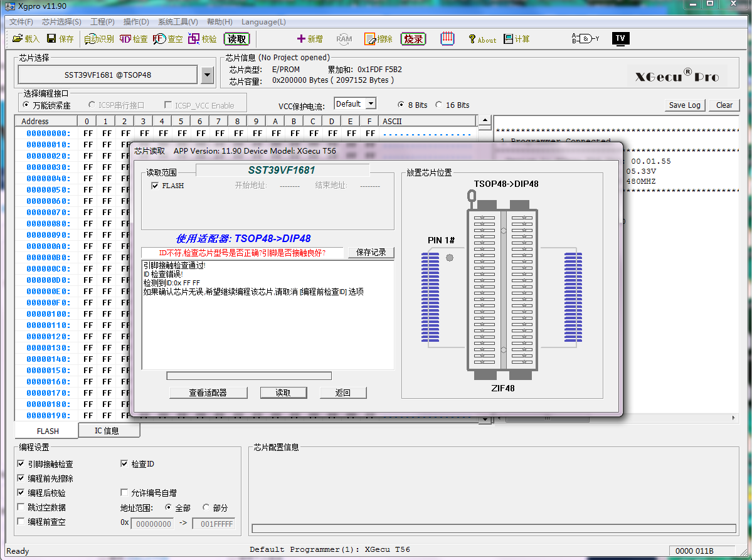Click the Save Log button
Viewport: 752px width, 560px height.
pyautogui.click(x=684, y=105)
